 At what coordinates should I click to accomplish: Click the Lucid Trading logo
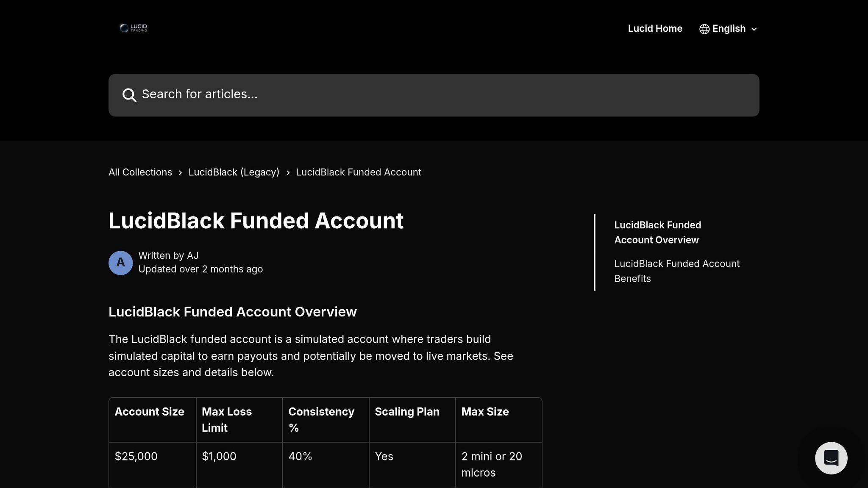click(134, 28)
